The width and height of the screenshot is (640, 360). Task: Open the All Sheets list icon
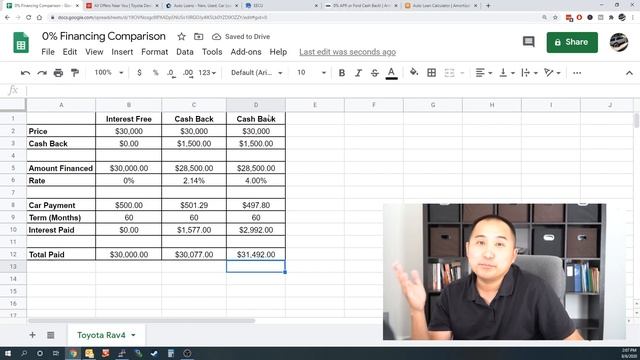coord(50,335)
